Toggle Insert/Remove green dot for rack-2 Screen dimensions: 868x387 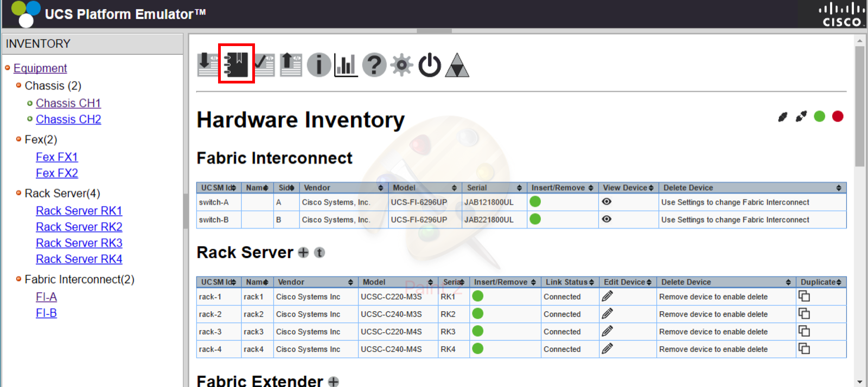pos(478,313)
